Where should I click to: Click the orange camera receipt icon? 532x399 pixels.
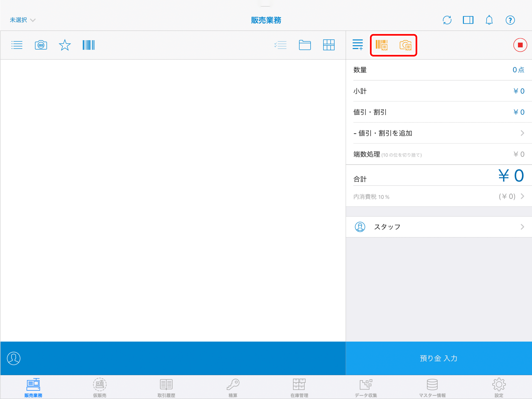(405, 45)
